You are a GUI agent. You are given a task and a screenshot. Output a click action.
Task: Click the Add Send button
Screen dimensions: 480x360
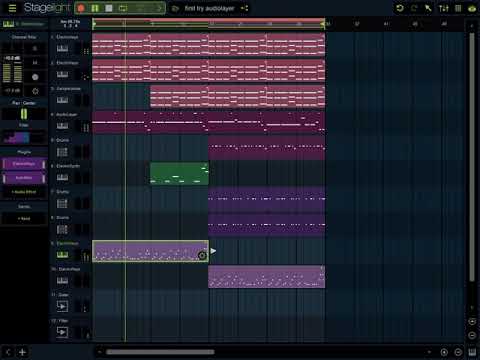24,218
